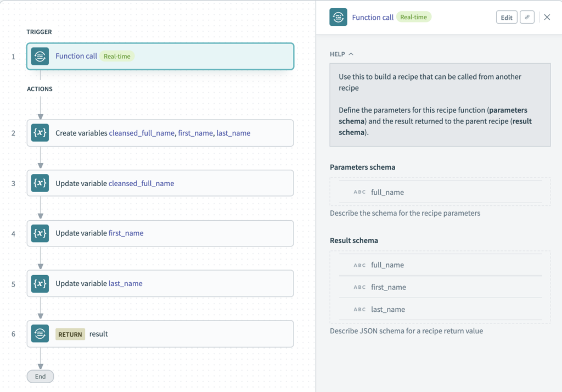This screenshot has width=562, height=392.
Task: Click the full_name field in Result schema
Action: pyautogui.click(x=441, y=265)
